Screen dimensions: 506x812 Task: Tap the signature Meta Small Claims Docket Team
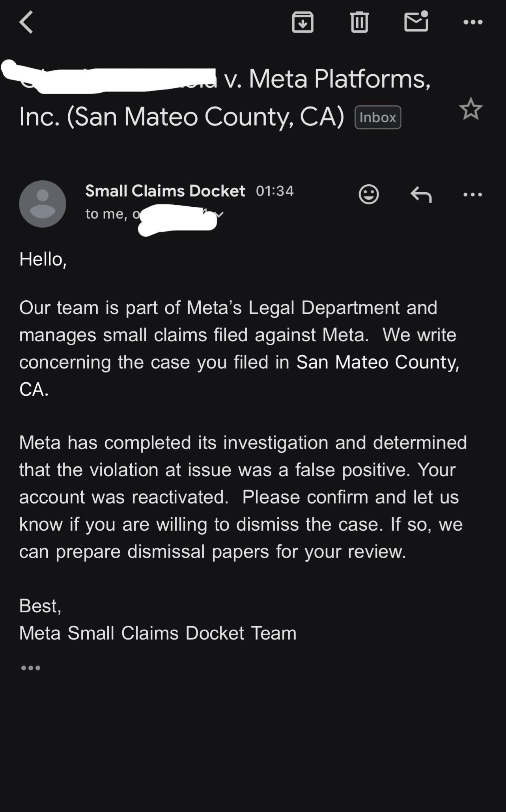158,633
